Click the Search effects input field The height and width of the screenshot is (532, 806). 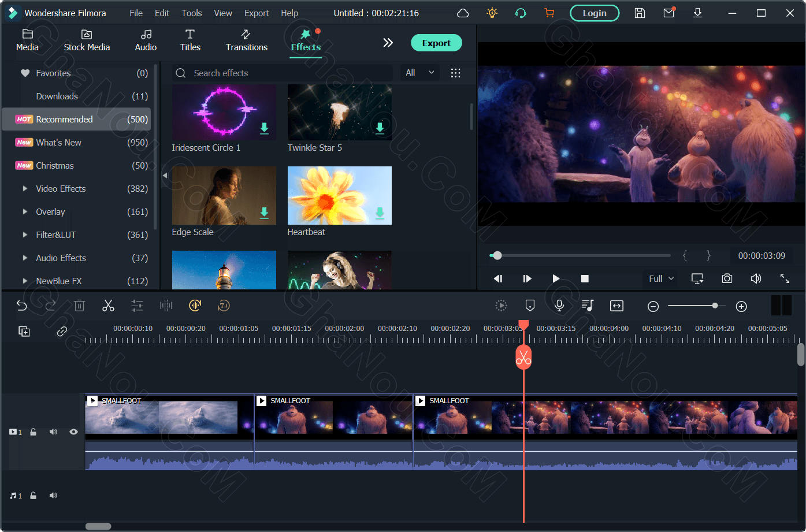pyautogui.click(x=283, y=73)
